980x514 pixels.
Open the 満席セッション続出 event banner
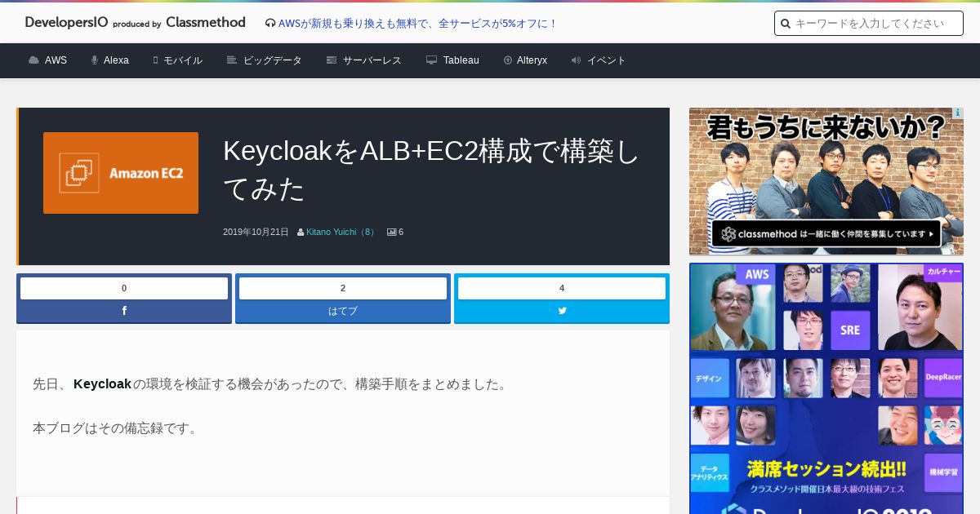coord(826,388)
